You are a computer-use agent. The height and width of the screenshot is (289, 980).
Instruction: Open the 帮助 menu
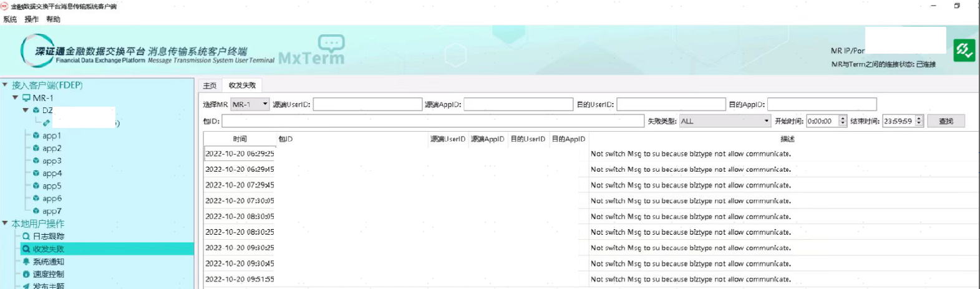pyautogui.click(x=53, y=19)
